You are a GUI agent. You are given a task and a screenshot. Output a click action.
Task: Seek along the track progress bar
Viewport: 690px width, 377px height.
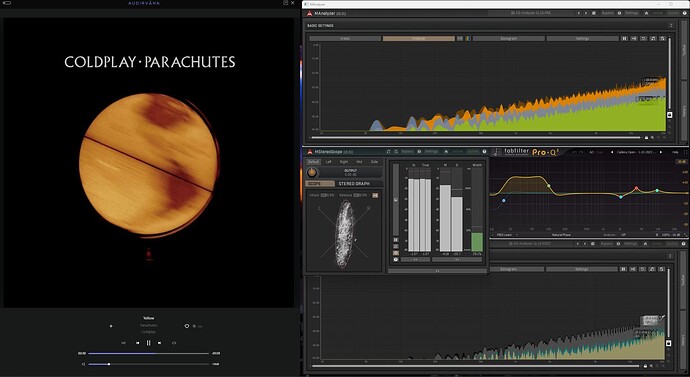tap(148, 353)
